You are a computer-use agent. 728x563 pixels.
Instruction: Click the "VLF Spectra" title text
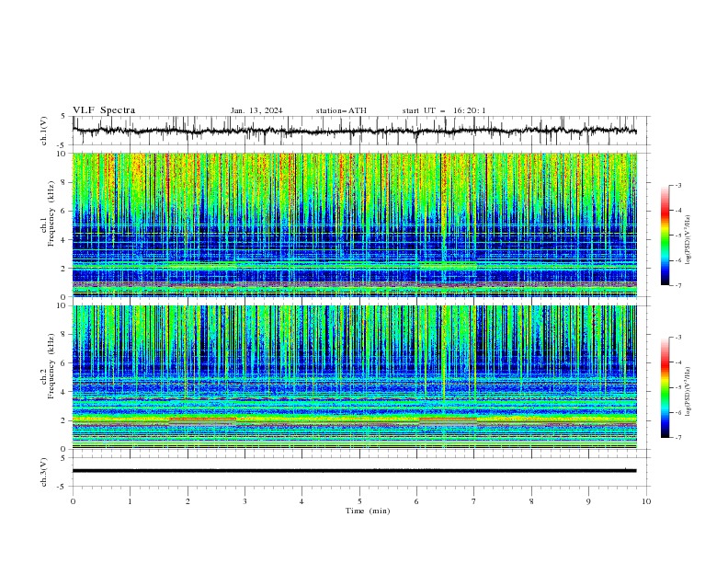(104, 110)
